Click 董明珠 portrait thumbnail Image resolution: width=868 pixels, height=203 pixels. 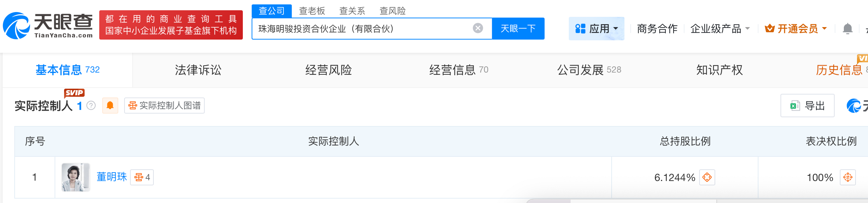pyautogui.click(x=76, y=177)
